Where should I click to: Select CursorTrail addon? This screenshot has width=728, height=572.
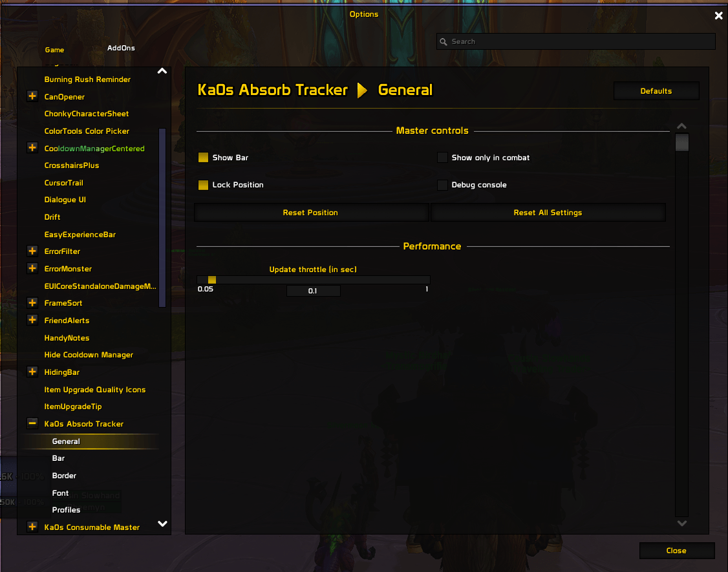(63, 182)
